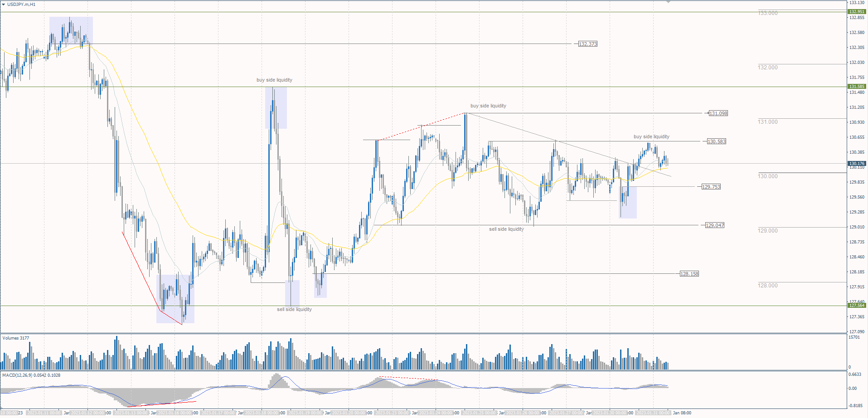Click the 2023.01.31 00:00 time axis marker
Image resolution: width=868 pixels, height=418 pixels.
[x=653, y=413]
